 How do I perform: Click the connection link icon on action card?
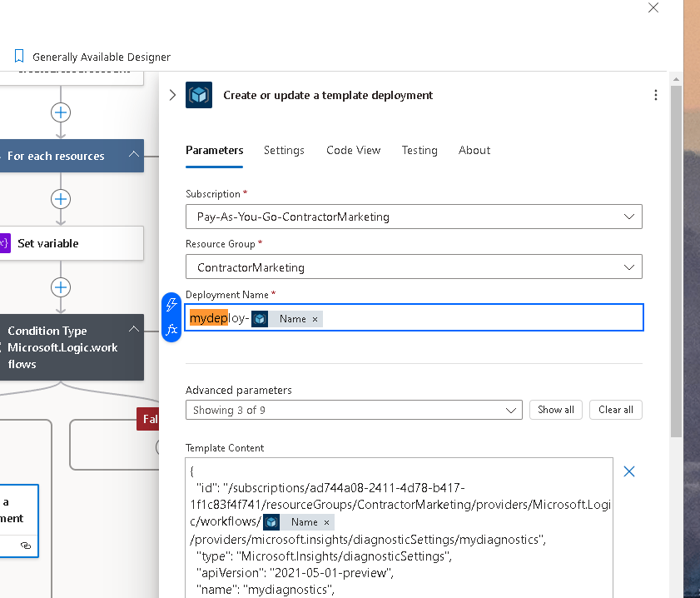26,546
